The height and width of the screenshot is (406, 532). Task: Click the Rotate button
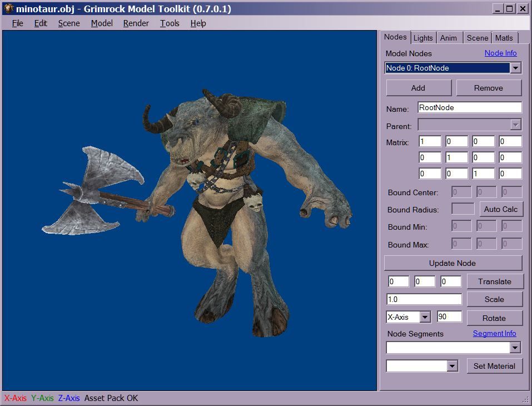tap(495, 318)
